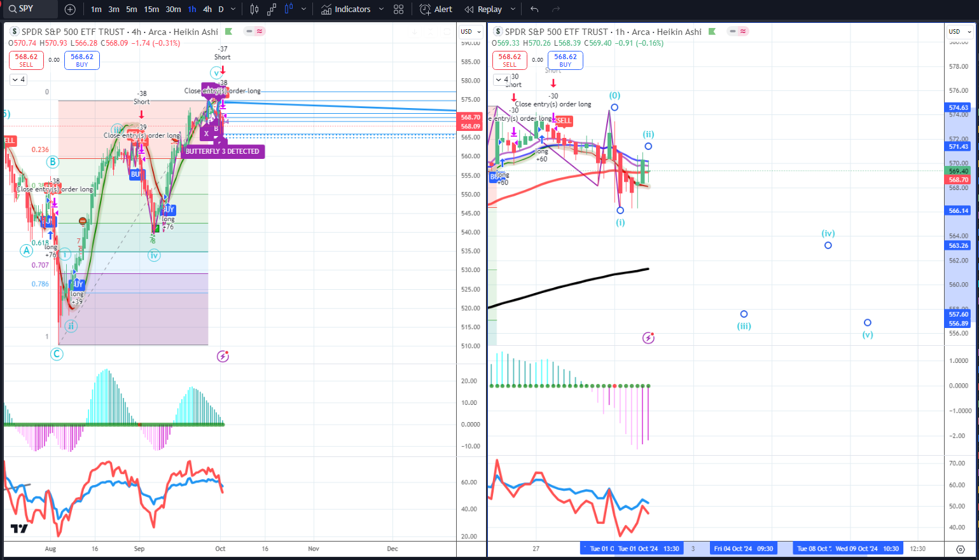Screen dimensions: 979x560
Task: Select the wave (ii) marker on 1h chart
Action: [x=648, y=146]
